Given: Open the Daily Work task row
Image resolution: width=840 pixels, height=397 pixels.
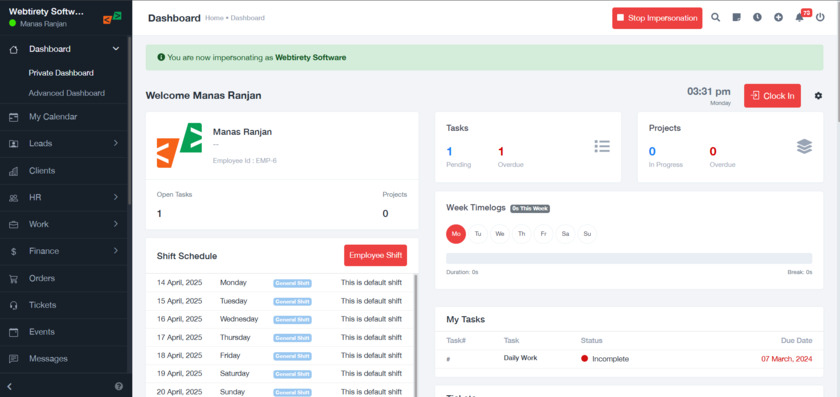Looking at the screenshot, I should point(629,358).
